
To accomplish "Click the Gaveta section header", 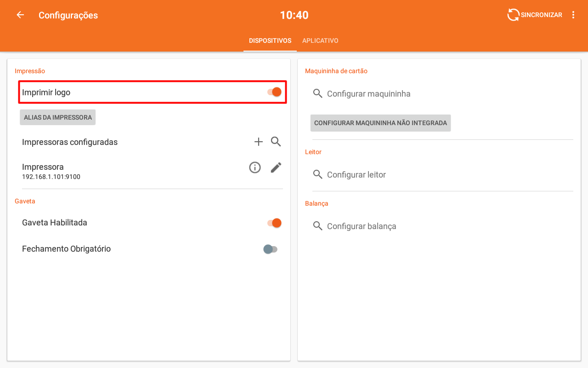I will click(25, 201).
